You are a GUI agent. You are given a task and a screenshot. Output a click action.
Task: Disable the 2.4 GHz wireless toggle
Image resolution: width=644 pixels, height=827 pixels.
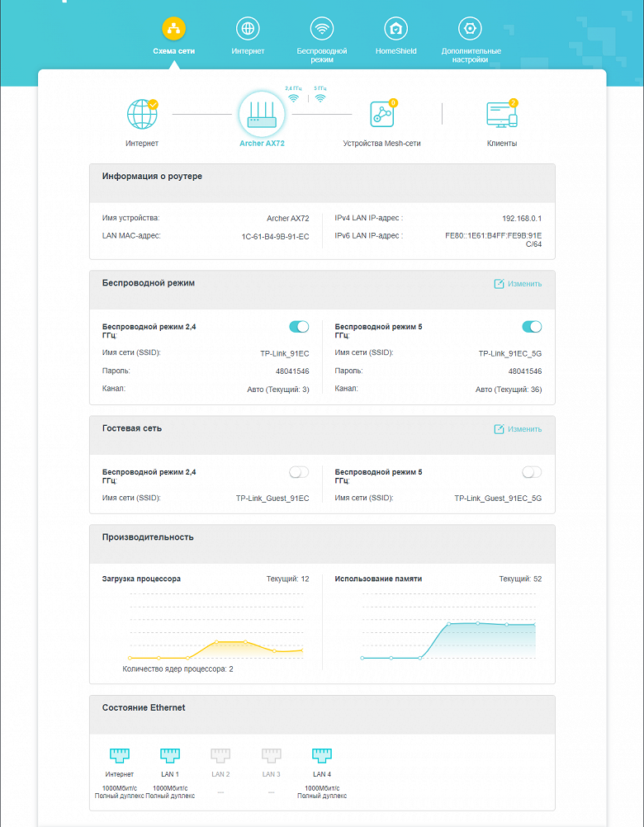[x=299, y=327]
